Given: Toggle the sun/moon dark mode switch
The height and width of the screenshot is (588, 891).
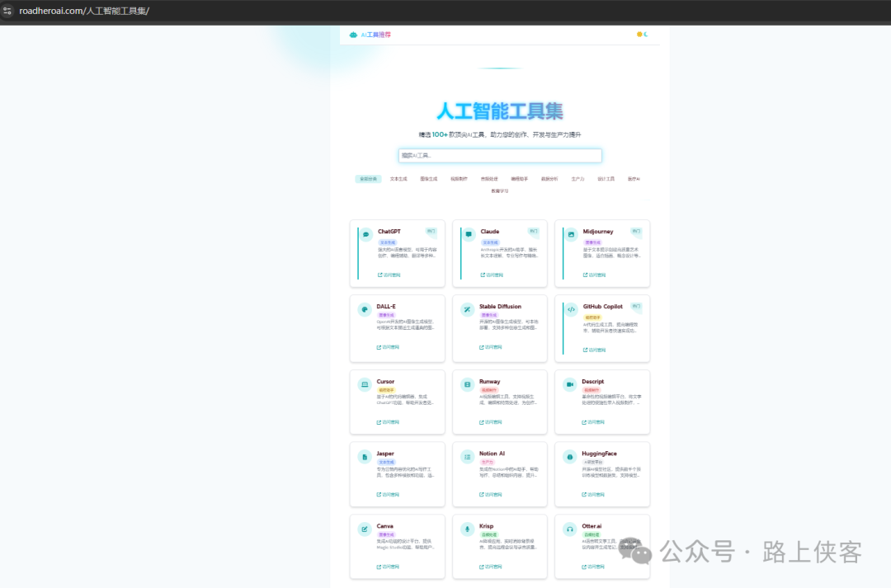Looking at the screenshot, I should pyautogui.click(x=642, y=34).
